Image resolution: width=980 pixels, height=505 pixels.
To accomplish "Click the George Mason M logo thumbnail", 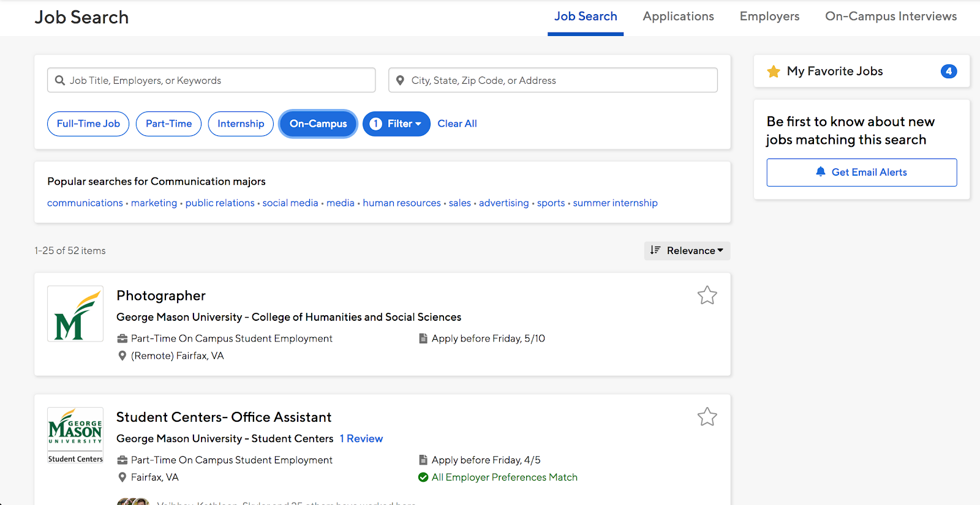I will [x=75, y=313].
